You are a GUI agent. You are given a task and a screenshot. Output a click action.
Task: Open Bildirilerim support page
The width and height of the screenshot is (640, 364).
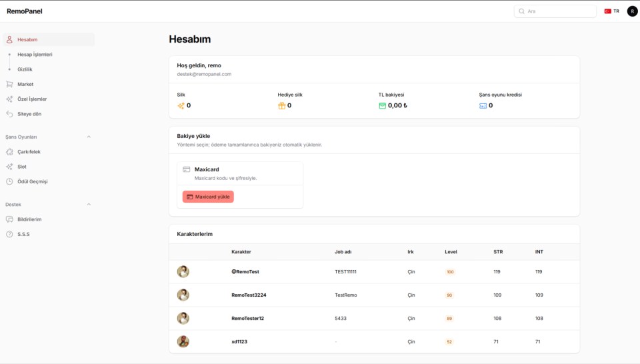(49, 219)
